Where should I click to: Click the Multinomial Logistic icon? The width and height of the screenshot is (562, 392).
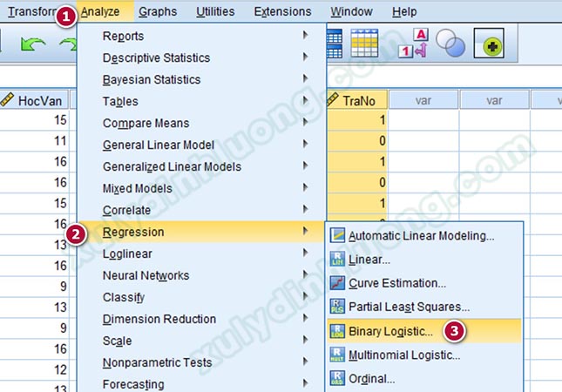coord(337,355)
